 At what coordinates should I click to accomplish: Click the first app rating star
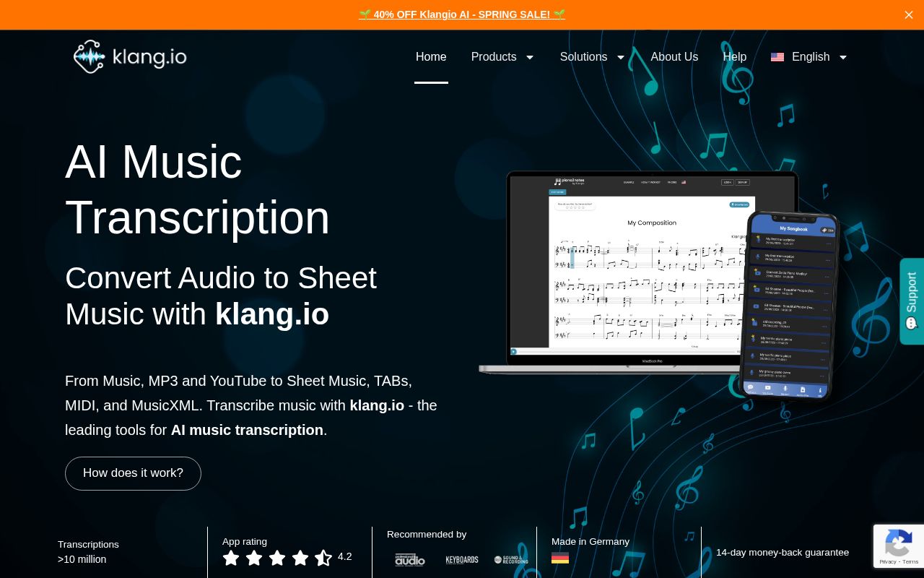pos(231,558)
